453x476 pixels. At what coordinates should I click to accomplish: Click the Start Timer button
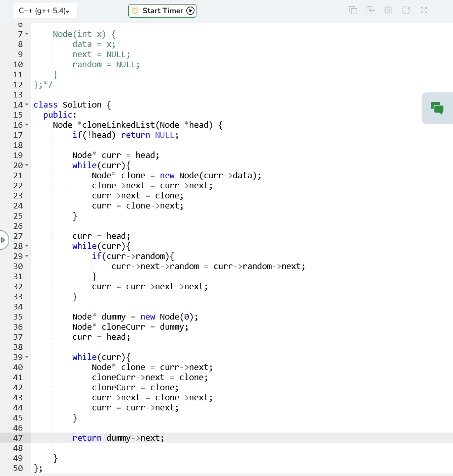(163, 11)
